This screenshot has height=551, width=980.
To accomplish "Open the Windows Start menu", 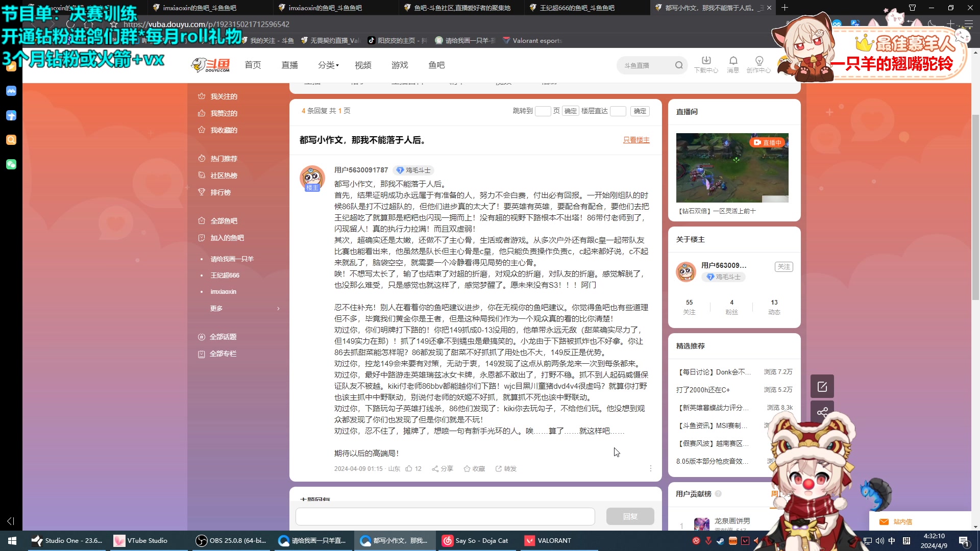I will click(12, 540).
